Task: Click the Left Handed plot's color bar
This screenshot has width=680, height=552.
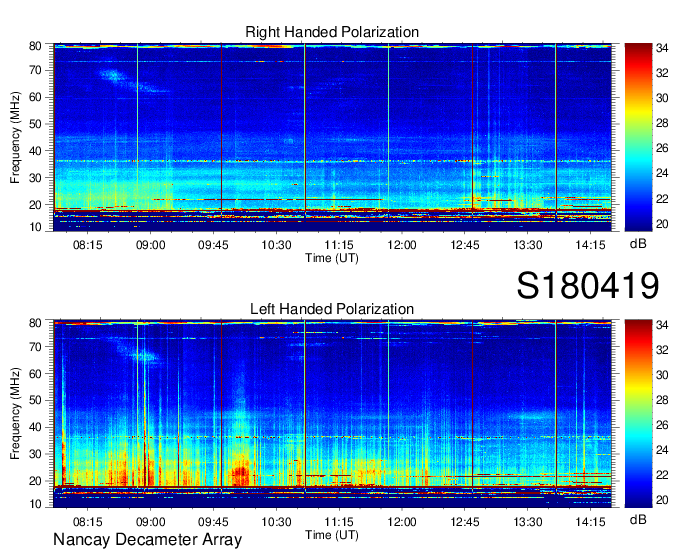Action: [x=638, y=413]
